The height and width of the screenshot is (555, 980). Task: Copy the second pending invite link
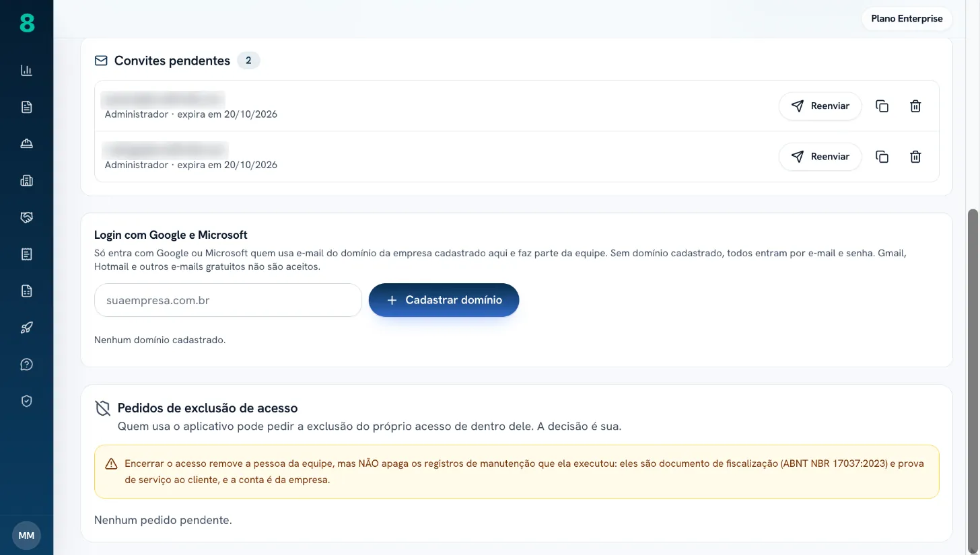tap(882, 157)
